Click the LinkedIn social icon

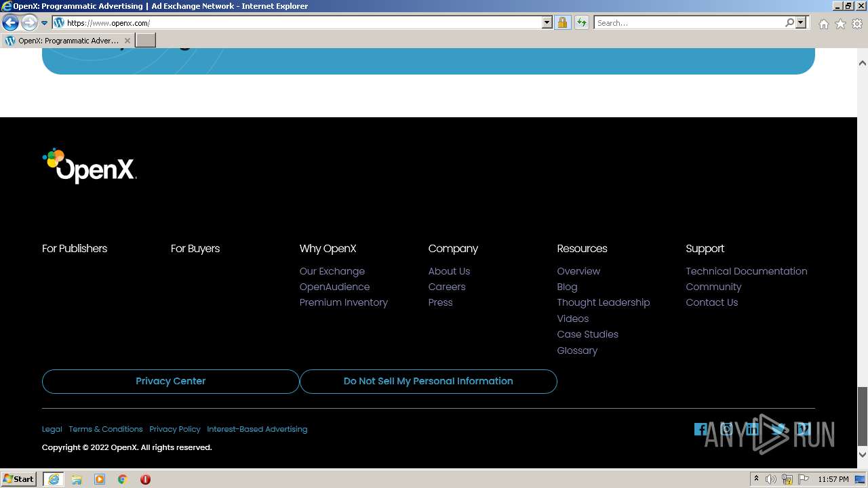tap(752, 429)
